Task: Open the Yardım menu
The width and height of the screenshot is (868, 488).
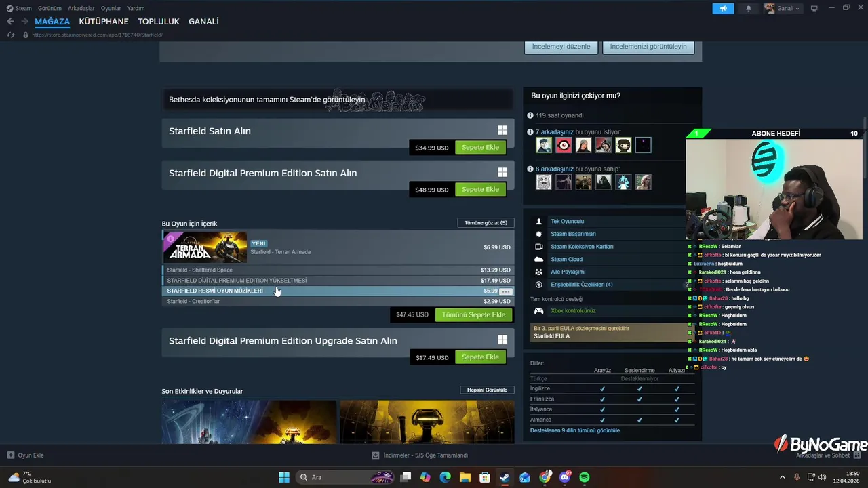Action: tap(136, 8)
